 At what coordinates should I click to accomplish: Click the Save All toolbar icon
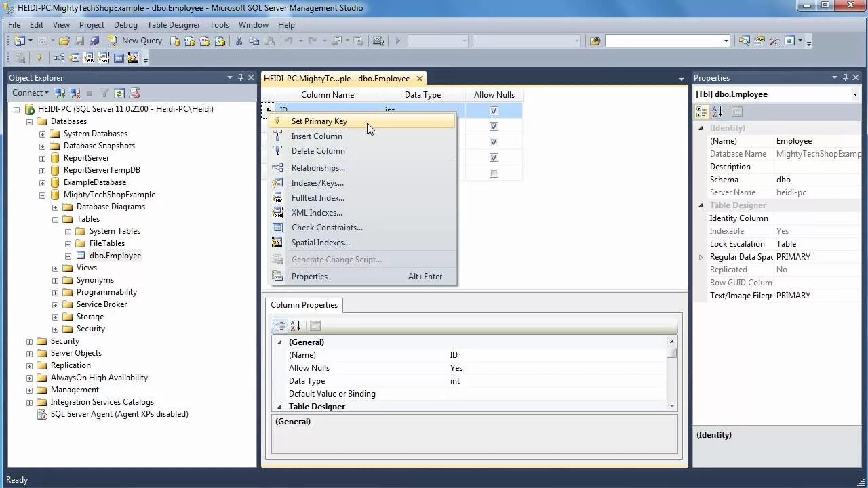(94, 41)
